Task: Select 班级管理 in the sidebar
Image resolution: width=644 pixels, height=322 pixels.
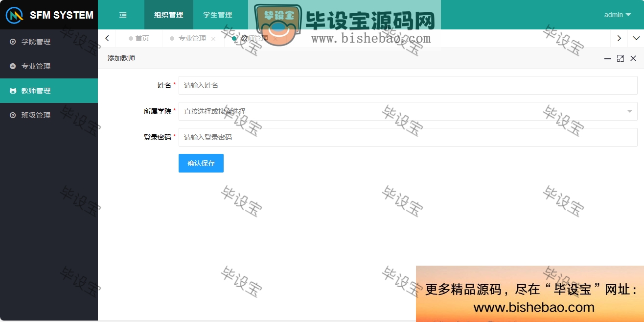Action: (49, 115)
